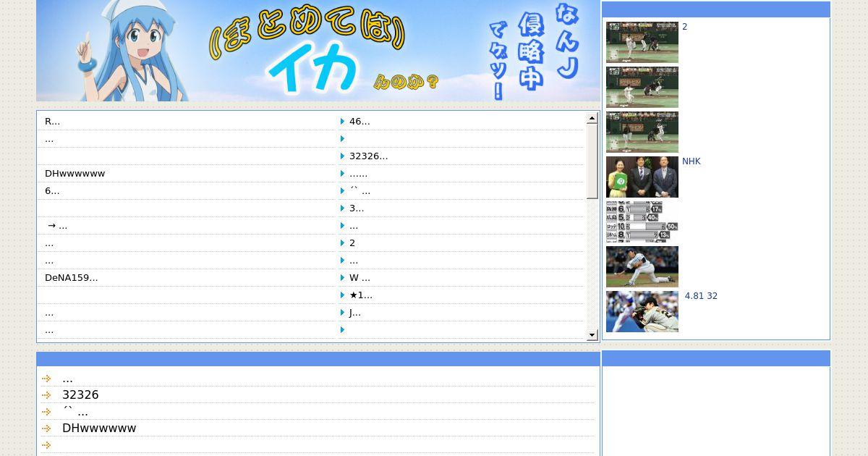Open the 'J...' headline
868x456 pixels.
click(x=355, y=313)
